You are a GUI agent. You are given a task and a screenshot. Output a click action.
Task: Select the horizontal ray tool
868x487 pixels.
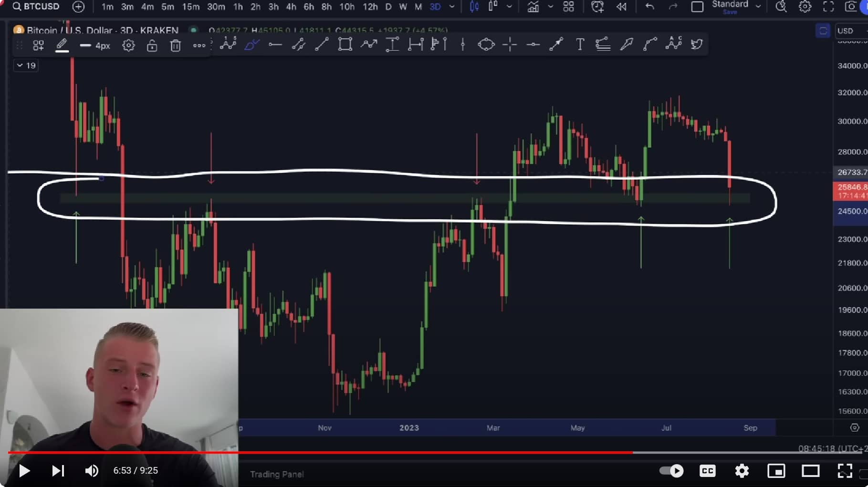tap(275, 45)
